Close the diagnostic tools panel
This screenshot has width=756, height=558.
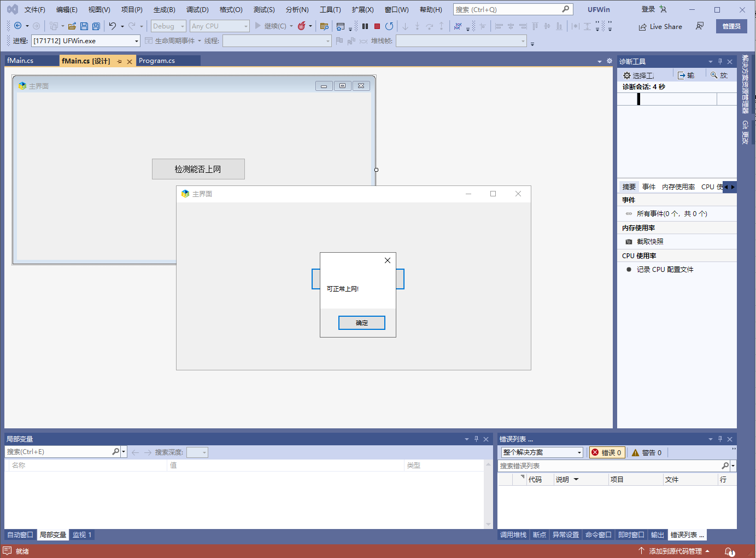tap(730, 61)
